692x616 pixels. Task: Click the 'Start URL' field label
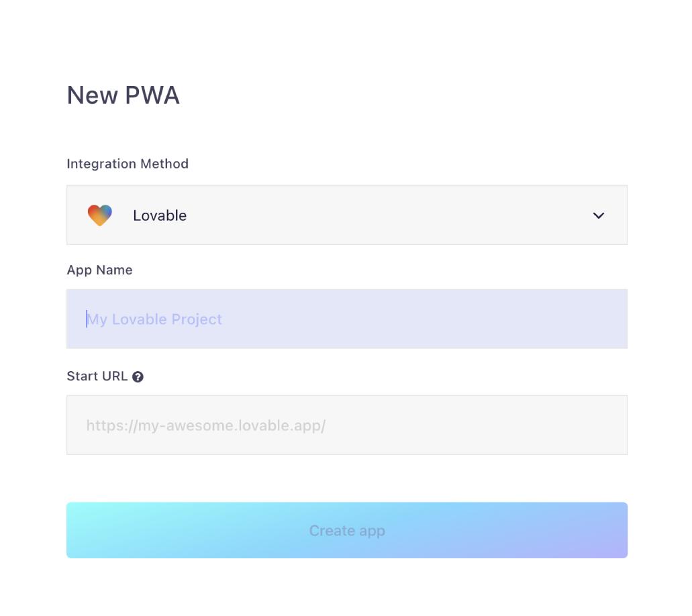[x=97, y=376]
